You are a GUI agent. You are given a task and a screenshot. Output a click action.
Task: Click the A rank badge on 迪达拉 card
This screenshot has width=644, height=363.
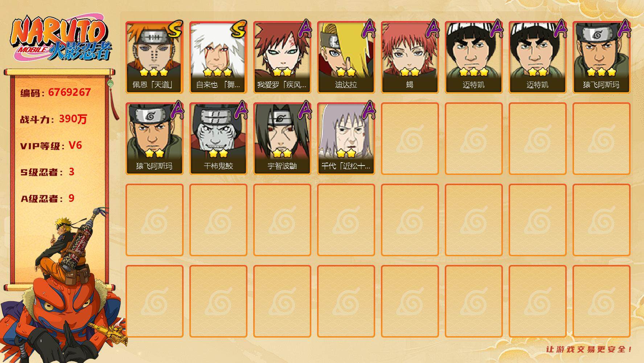click(x=369, y=28)
